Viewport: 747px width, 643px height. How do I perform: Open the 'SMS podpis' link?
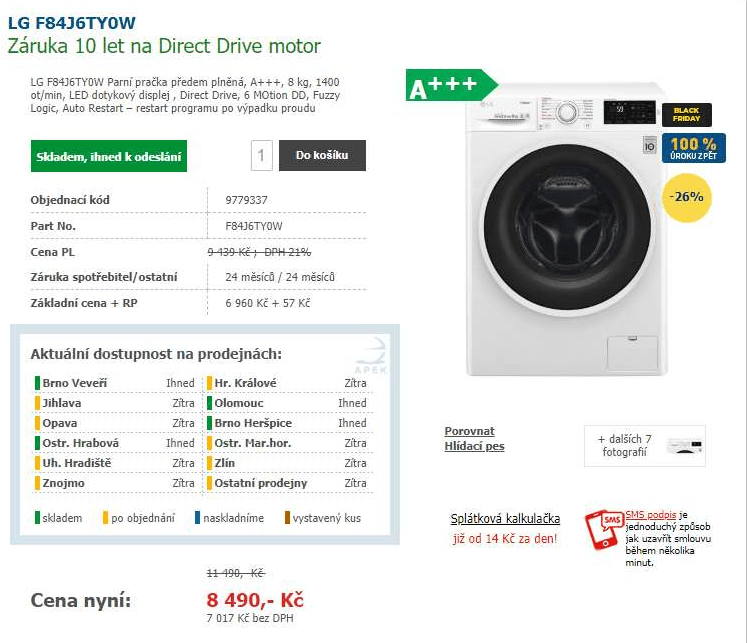point(650,514)
